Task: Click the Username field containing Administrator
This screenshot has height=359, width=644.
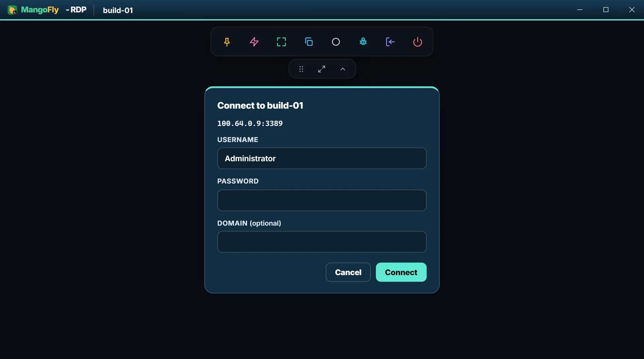Action: click(x=322, y=159)
